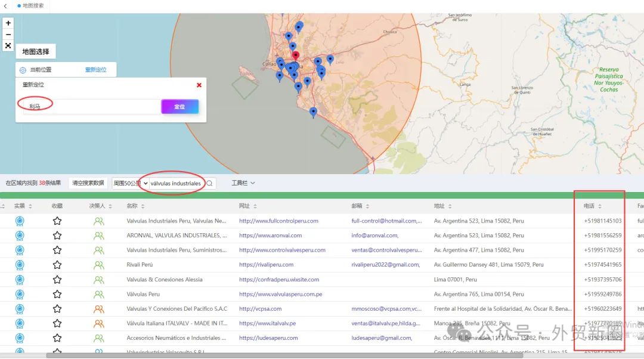Click the 定位 button
The image size is (644, 359).
[180, 106]
